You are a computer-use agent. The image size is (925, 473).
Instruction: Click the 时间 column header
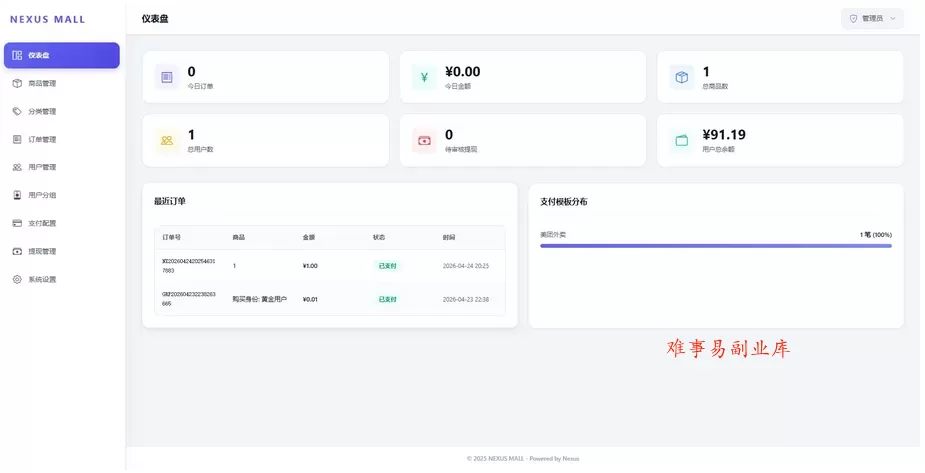pos(449,237)
